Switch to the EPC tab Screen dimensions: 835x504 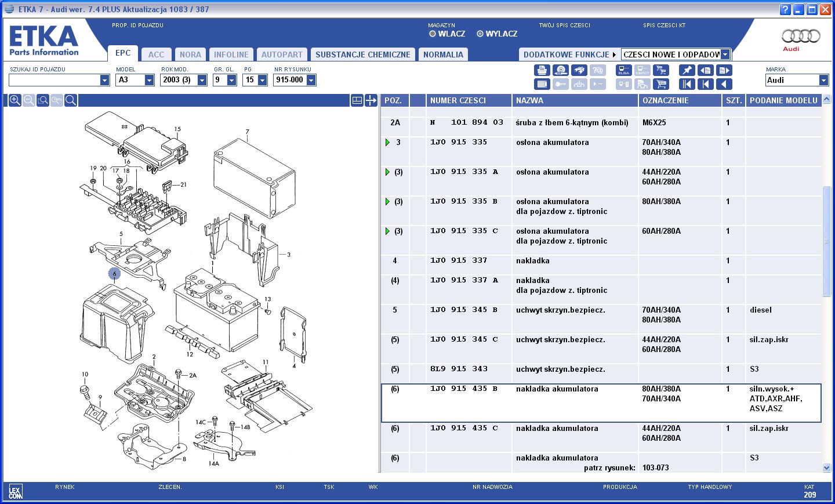[123, 53]
